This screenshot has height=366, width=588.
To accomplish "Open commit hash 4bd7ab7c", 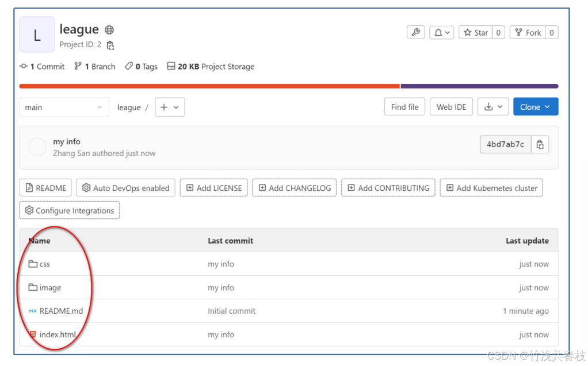I will 506,144.
